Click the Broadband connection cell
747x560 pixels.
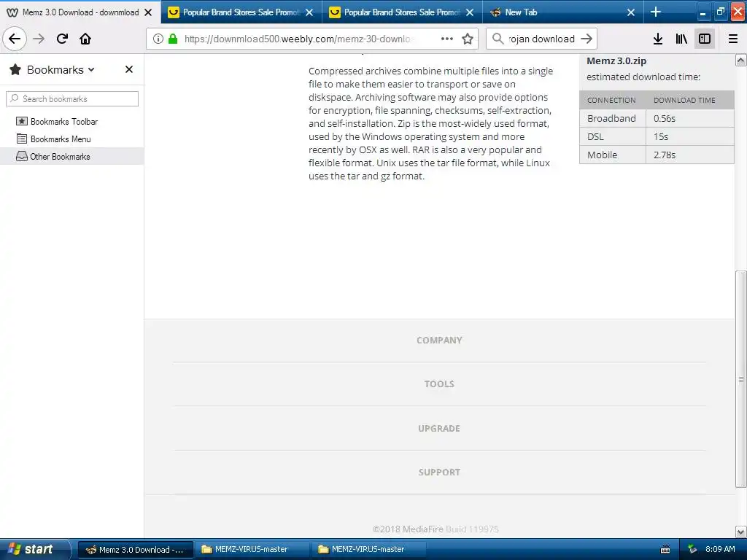(x=612, y=118)
